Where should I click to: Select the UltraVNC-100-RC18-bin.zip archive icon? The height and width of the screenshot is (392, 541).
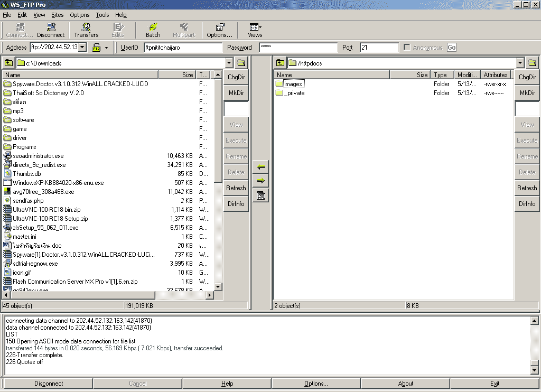click(x=7, y=209)
